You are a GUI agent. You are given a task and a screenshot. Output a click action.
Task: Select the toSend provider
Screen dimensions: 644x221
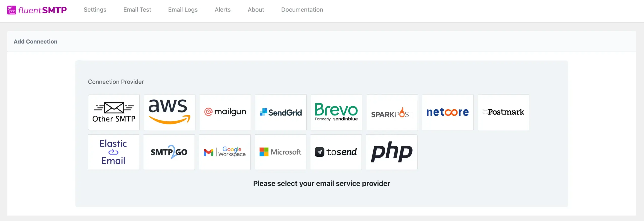tap(336, 152)
